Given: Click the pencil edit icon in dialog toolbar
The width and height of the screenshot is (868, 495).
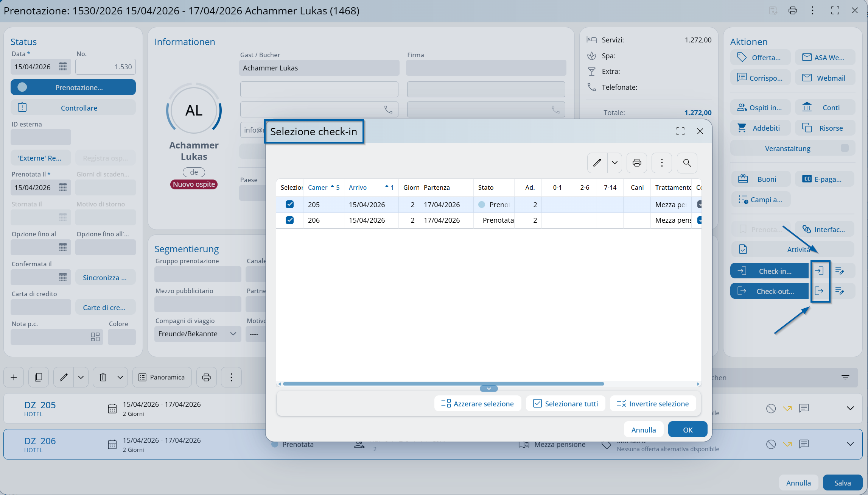Looking at the screenshot, I should [597, 163].
